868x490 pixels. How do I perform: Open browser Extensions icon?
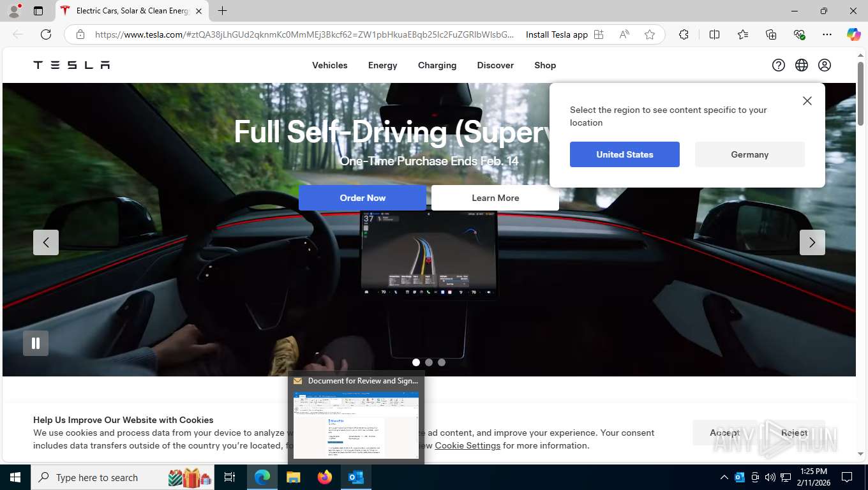coord(684,34)
